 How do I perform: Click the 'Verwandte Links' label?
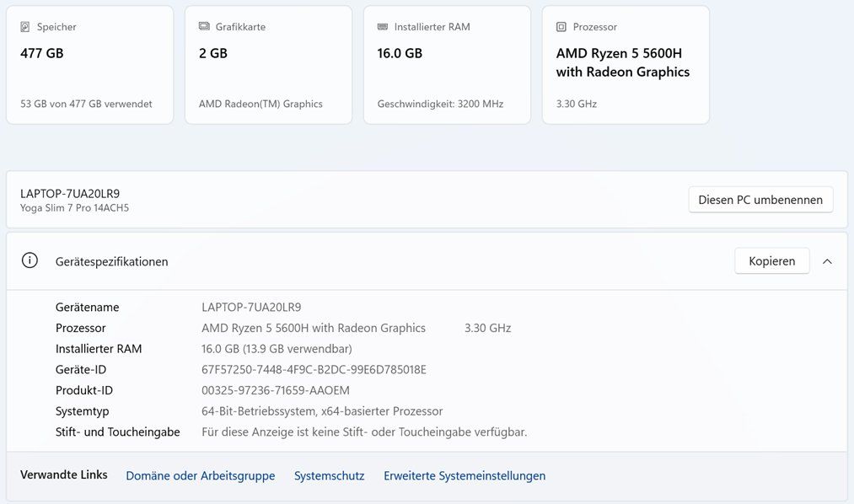pyautogui.click(x=64, y=475)
